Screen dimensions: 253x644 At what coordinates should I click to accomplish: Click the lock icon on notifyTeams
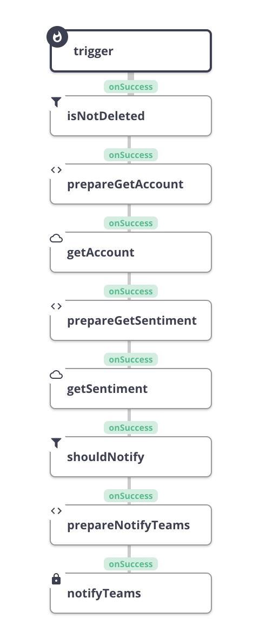[56, 579]
